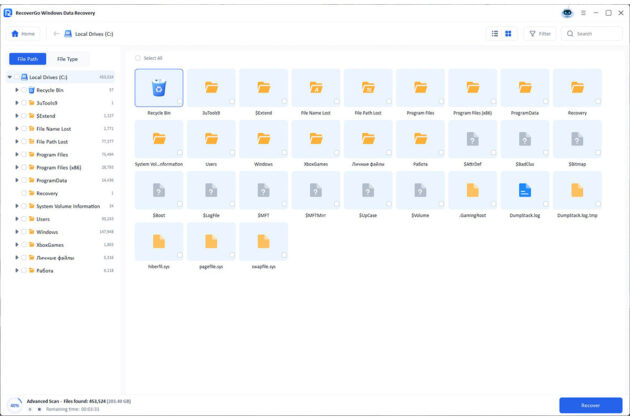
Task: Open the Recovery folder tile
Action: coord(577,88)
